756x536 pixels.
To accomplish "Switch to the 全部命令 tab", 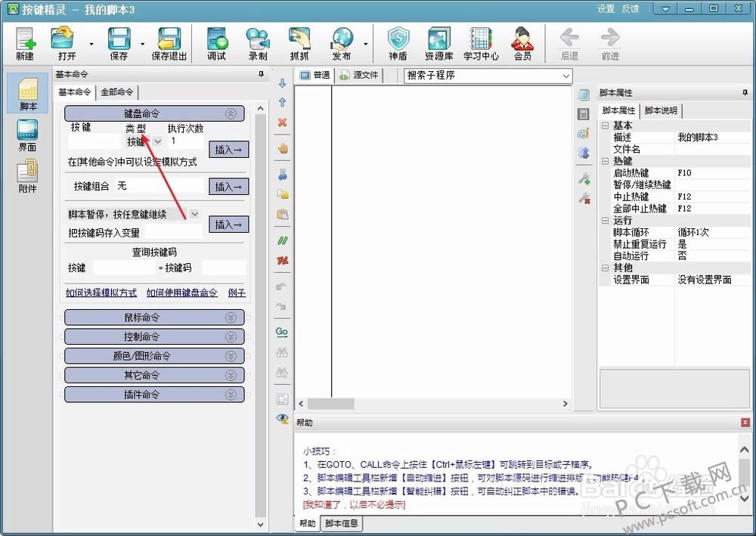I will pos(117,92).
